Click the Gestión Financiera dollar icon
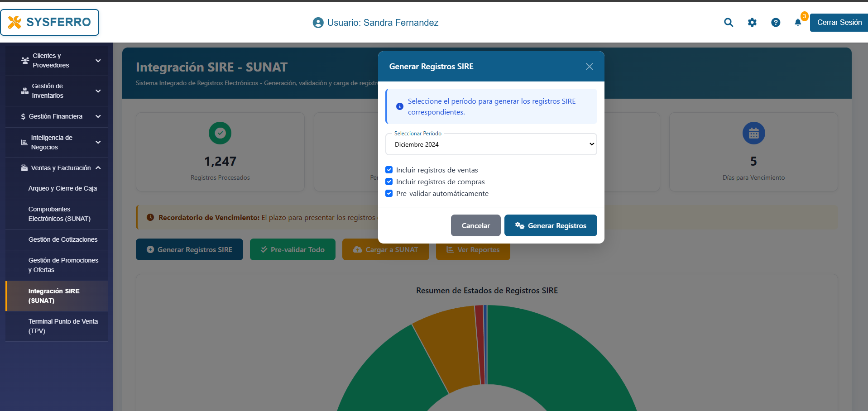868x411 pixels. (x=23, y=116)
